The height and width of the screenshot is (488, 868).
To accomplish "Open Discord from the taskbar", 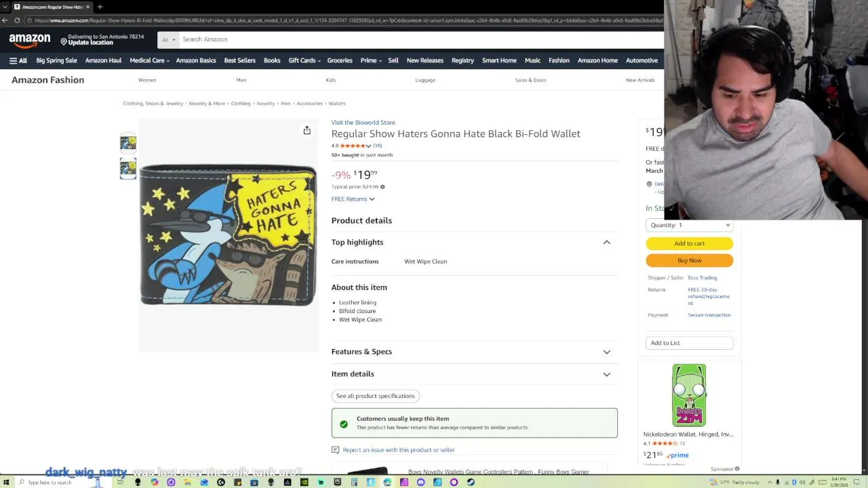I will [420, 482].
